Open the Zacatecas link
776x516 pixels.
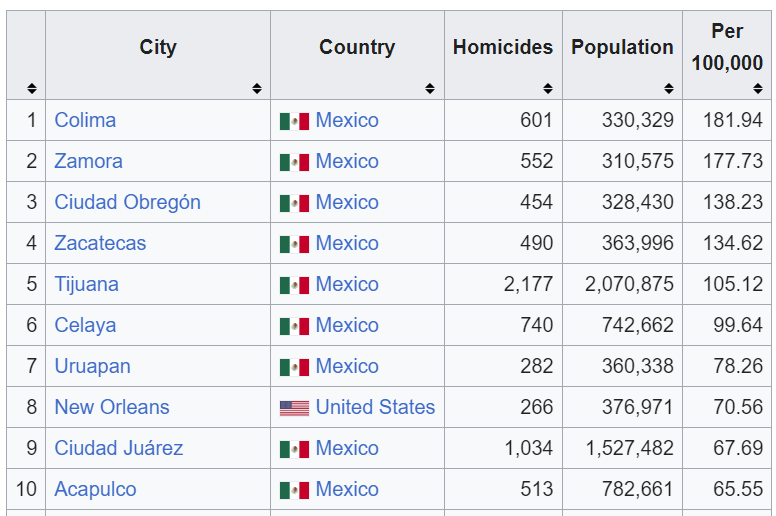tap(100, 243)
